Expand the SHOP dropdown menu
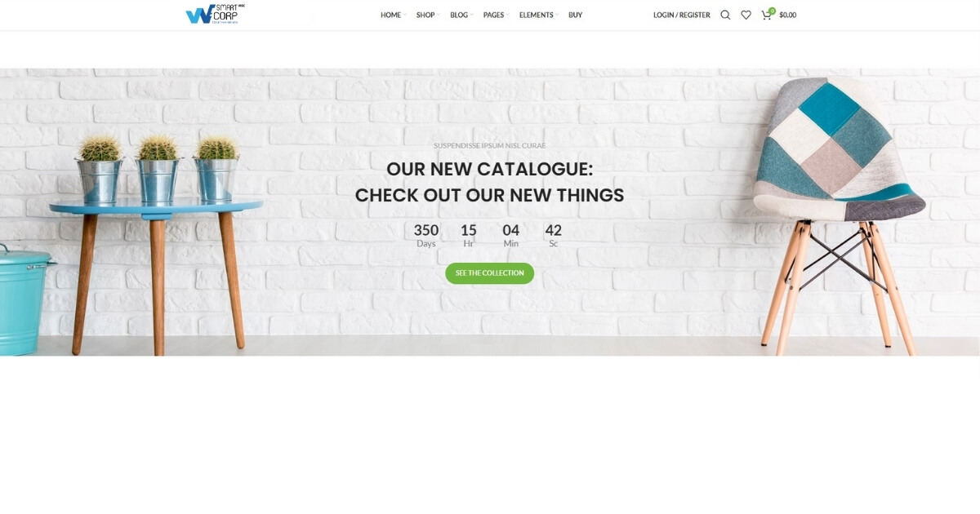The width and height of the screenshot is (980, 514). [425, 15]
